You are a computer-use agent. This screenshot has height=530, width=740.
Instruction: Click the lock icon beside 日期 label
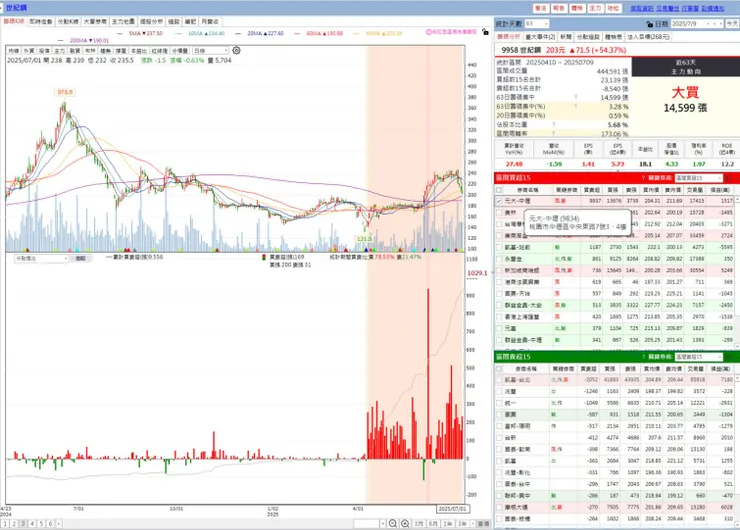[650, 24]
